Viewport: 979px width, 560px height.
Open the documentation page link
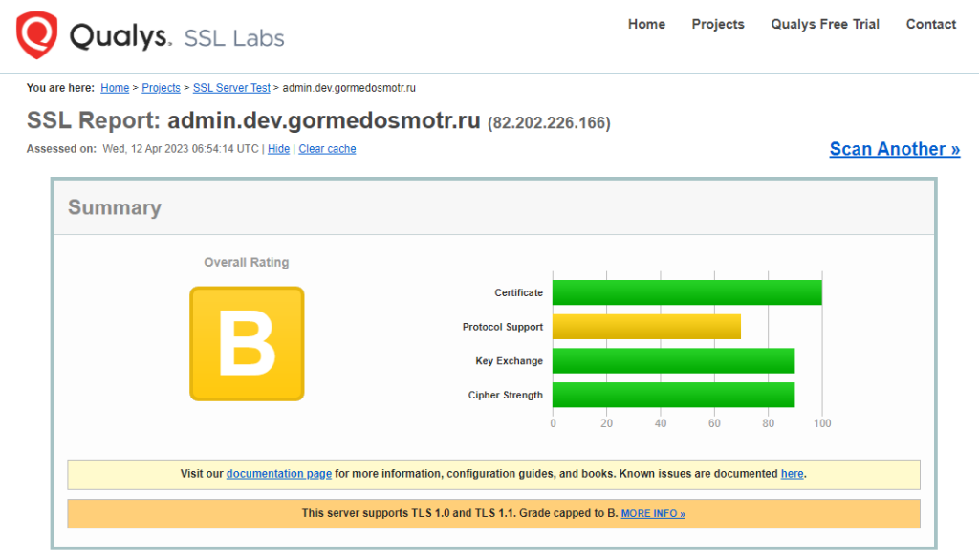[x=279, y=474]
